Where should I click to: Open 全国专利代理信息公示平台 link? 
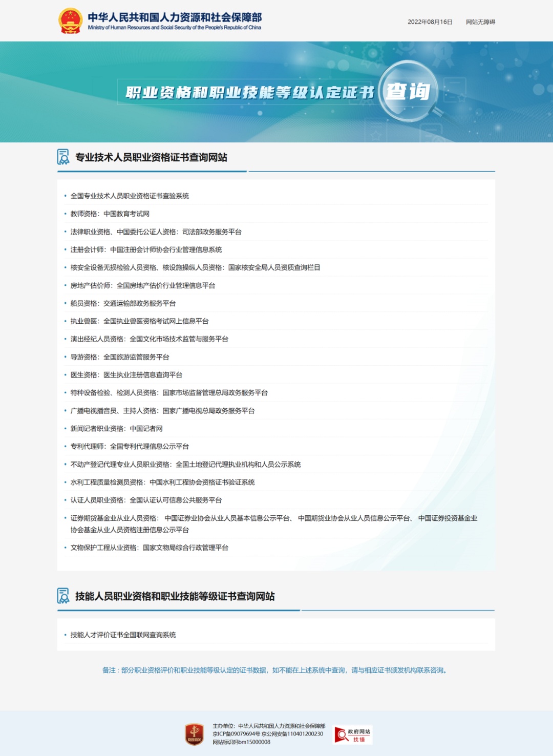click(150, 446)
